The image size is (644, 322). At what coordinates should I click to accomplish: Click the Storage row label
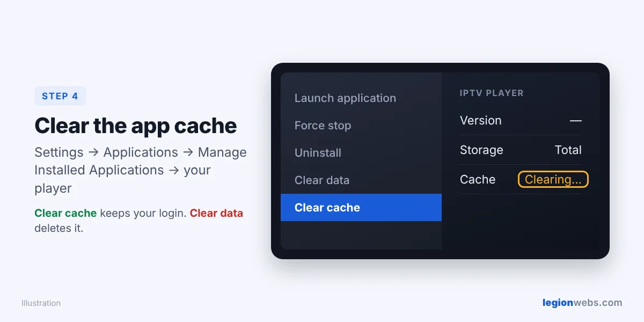pos(481,150)
